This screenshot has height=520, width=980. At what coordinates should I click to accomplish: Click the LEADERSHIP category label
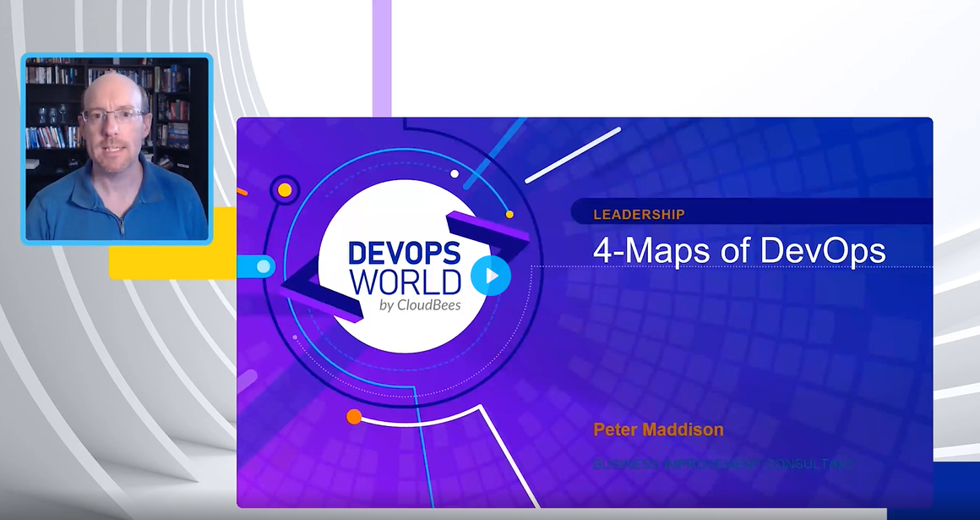click(639, 215)
